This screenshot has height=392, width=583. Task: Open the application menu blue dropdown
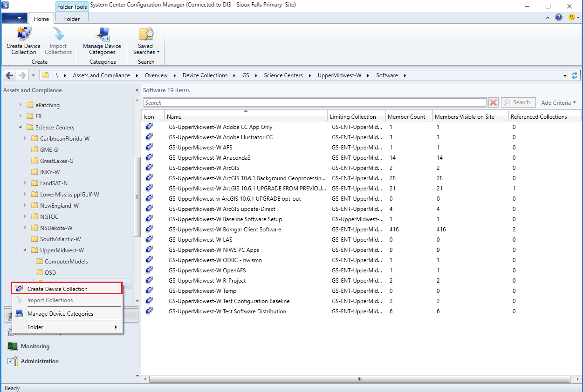point(14,19)
